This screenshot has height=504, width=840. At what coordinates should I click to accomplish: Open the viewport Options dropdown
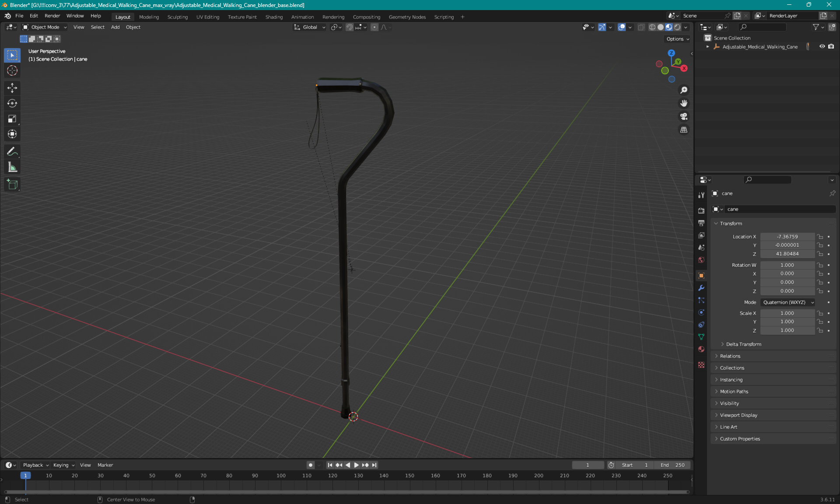(x=678, y=39)
